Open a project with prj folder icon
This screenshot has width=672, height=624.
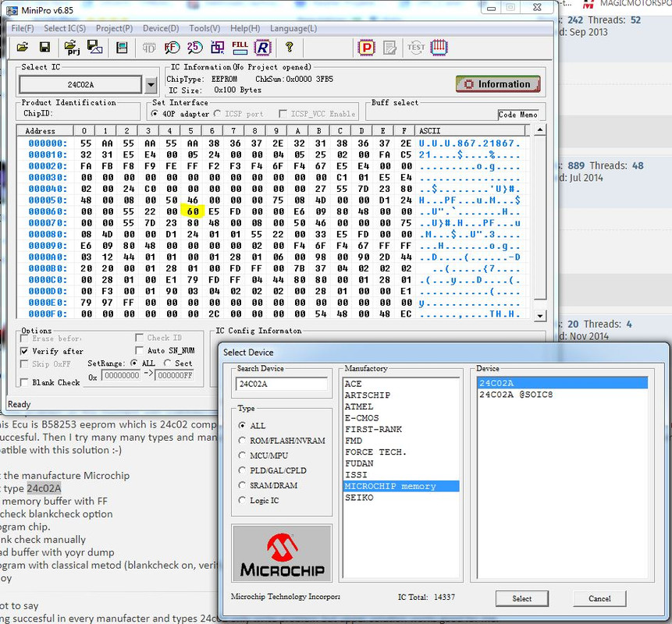click(72, 48)
